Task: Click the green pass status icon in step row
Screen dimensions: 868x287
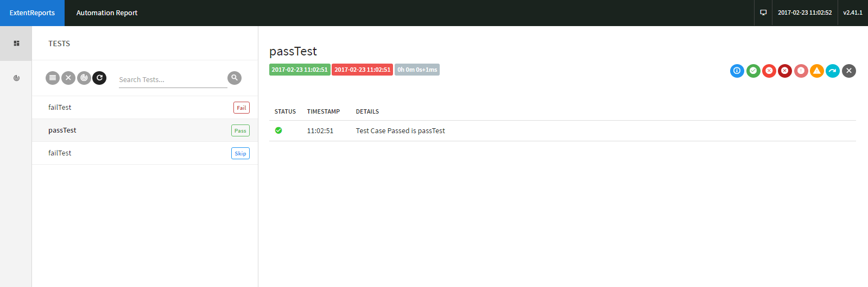Action: click(x=278, y=130)
